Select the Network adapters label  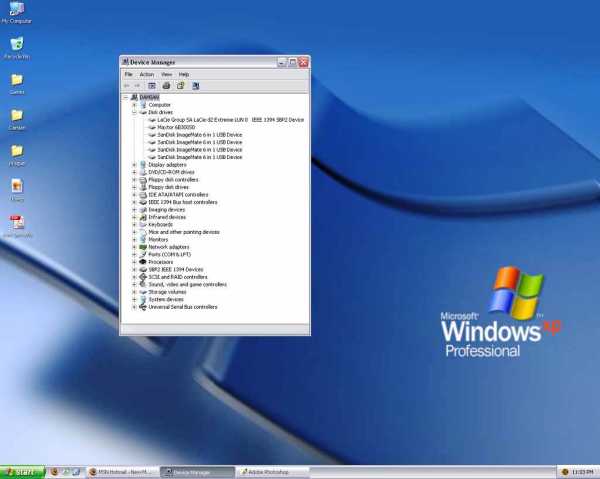click(169, 247)
